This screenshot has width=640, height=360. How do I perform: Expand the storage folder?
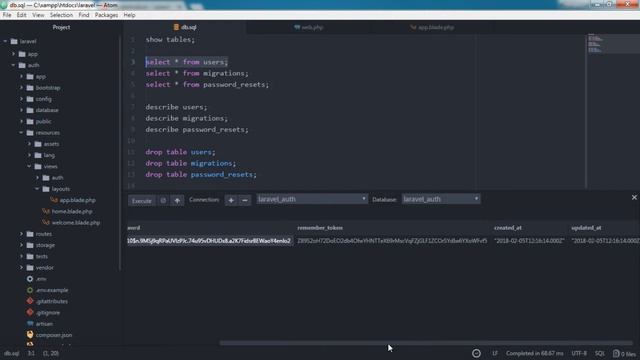pos(22,245)
